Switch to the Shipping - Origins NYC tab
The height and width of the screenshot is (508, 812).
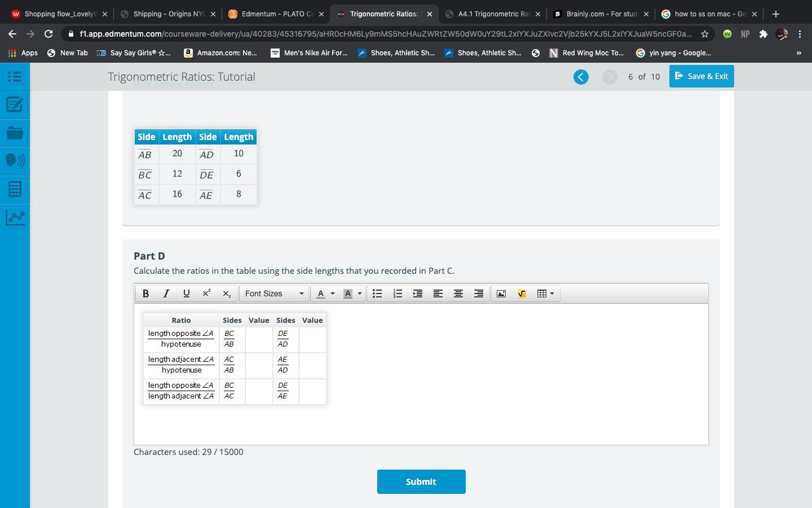(x=167, y=14)
